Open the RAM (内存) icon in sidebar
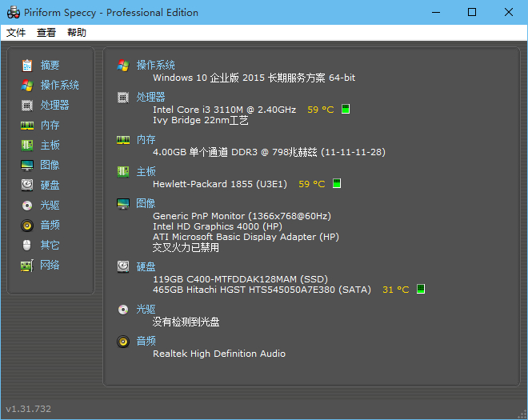528x420 pixels. 27,125
